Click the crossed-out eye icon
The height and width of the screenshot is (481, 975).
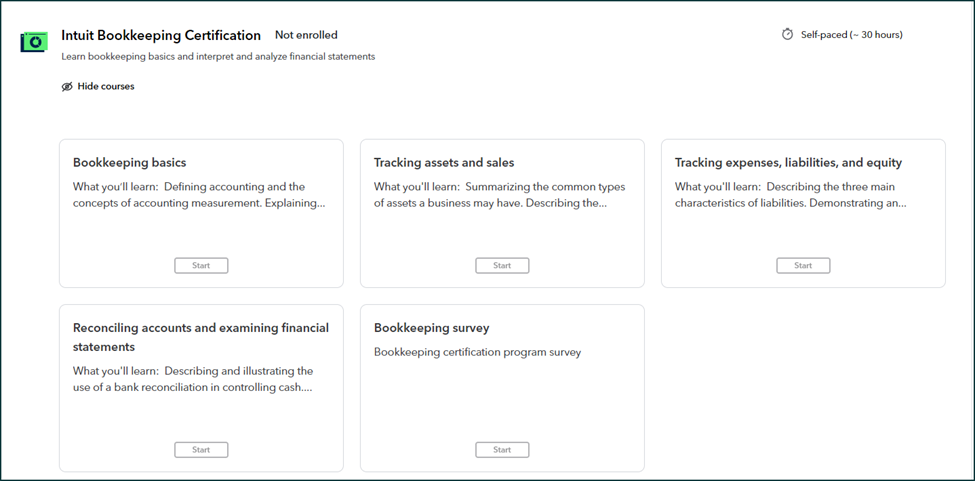[67, 87]
